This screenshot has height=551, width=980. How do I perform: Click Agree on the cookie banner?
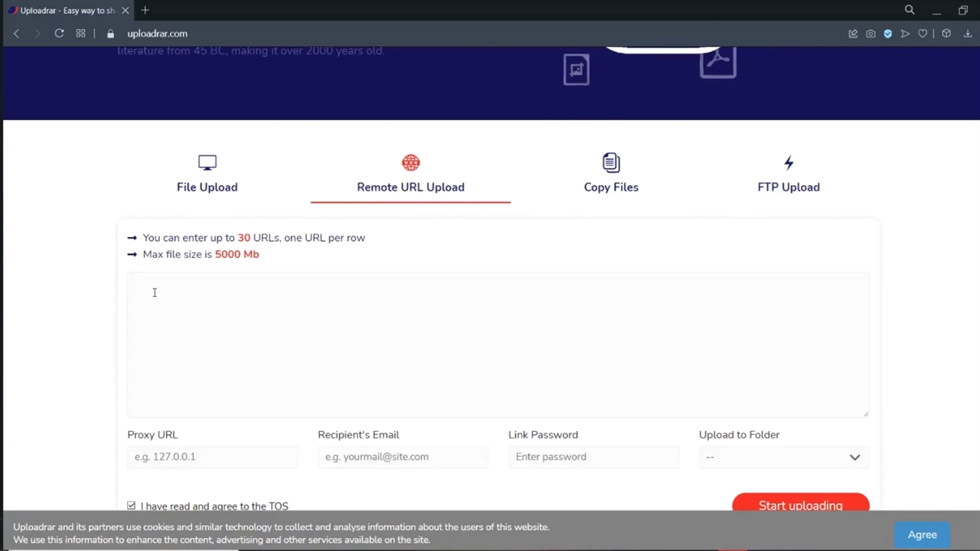[x=922, y=535]
